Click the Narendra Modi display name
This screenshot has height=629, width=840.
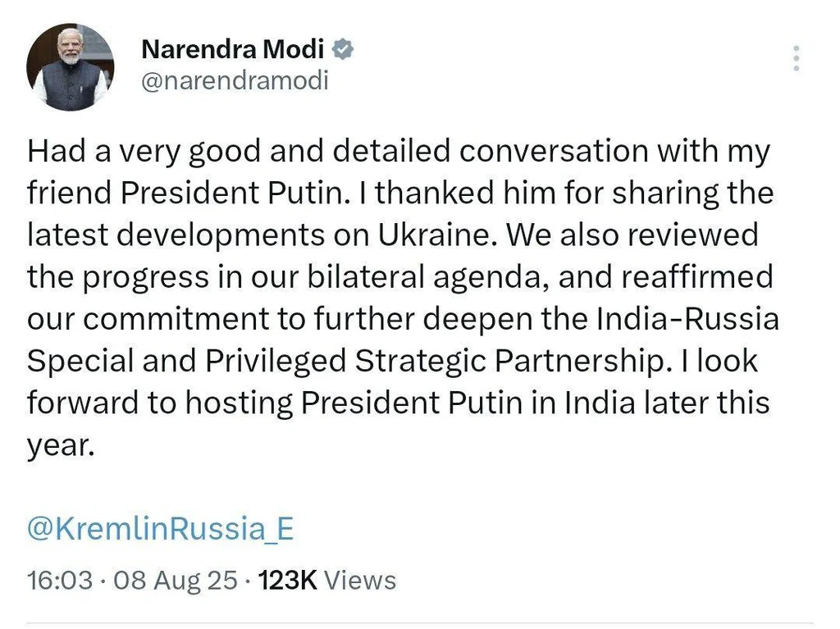click(232, 49)
